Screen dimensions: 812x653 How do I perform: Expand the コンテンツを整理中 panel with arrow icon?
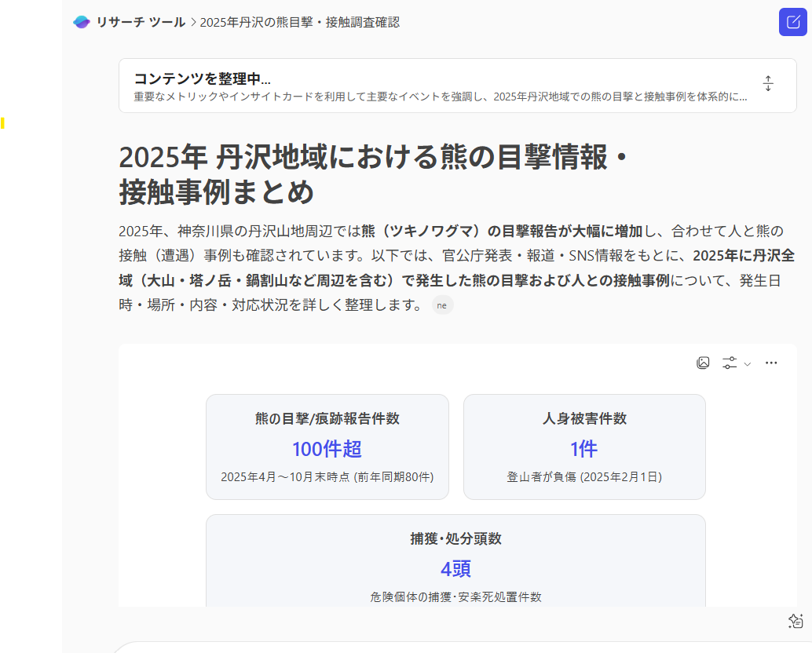[768, 84]
